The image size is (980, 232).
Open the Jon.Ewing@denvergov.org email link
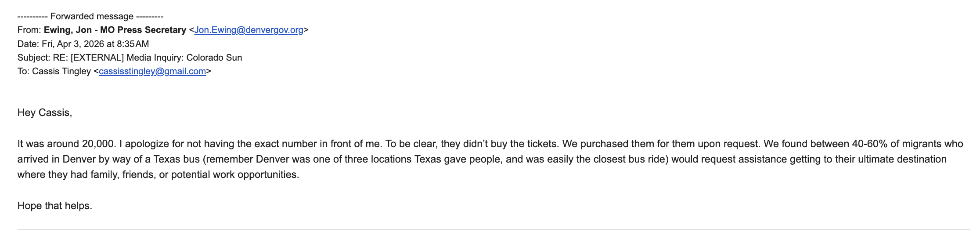249,30
